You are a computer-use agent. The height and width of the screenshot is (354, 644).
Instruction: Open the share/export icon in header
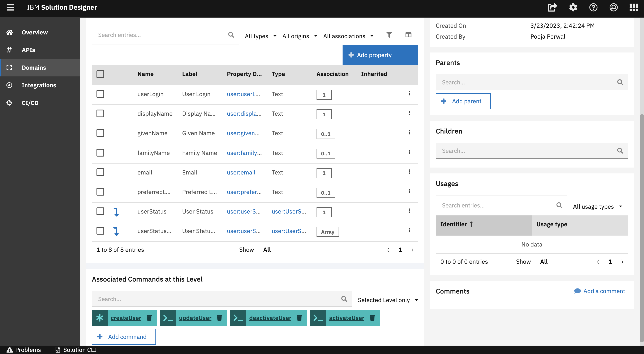pyautogui.click(x=552, y=8)
